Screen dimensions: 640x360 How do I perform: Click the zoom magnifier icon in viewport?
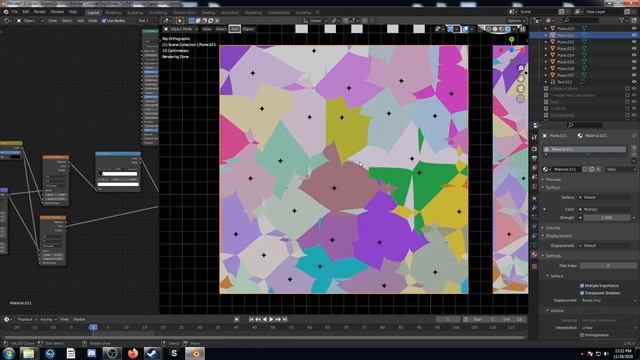pos(520,68)
